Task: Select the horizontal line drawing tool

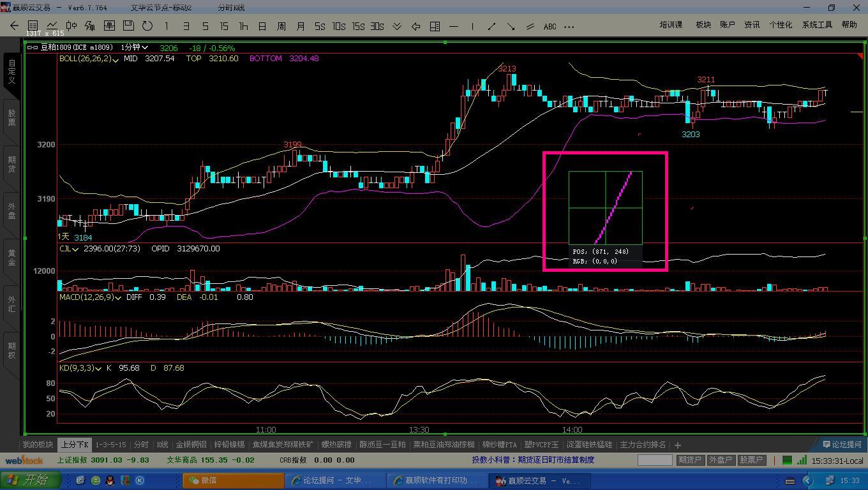Action: (x=454, y=26)
